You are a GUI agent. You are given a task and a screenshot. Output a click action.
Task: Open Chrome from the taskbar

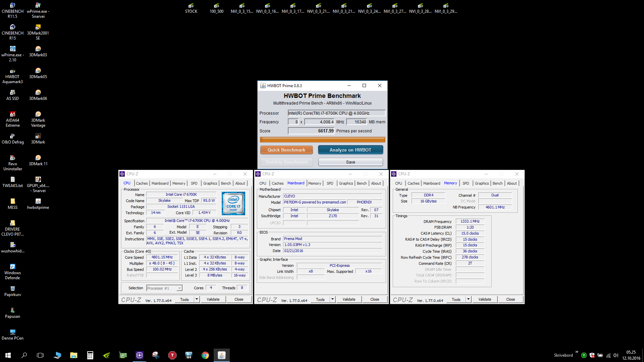click(x=205, y=355)
